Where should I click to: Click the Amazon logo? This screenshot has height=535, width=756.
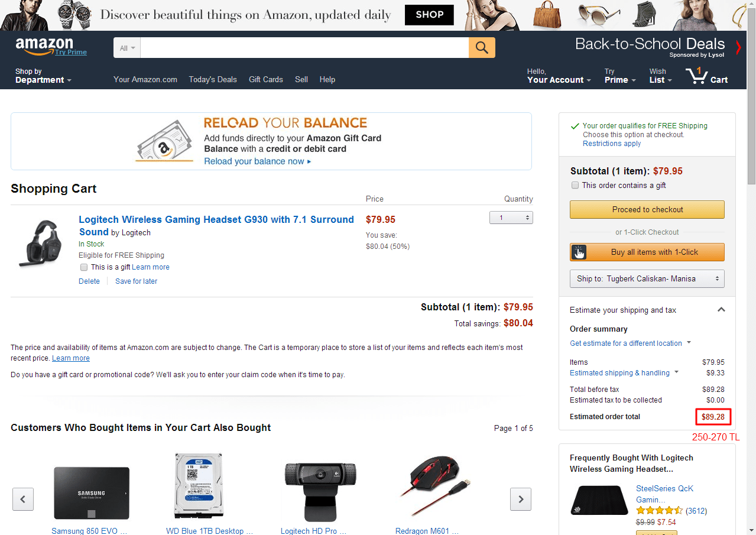(x=45, y=46)
